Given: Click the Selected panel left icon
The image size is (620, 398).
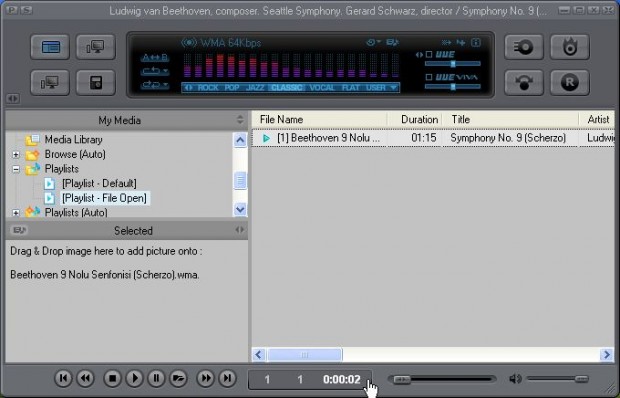Looking at the screenshot, I should coord(18,230).
